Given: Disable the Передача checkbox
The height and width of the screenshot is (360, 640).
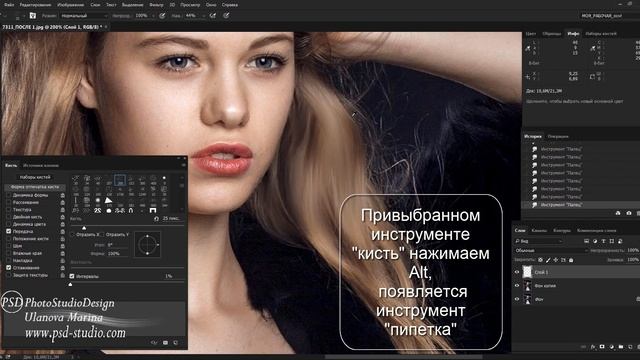Looking at the screenshot, I should point(9,231).
